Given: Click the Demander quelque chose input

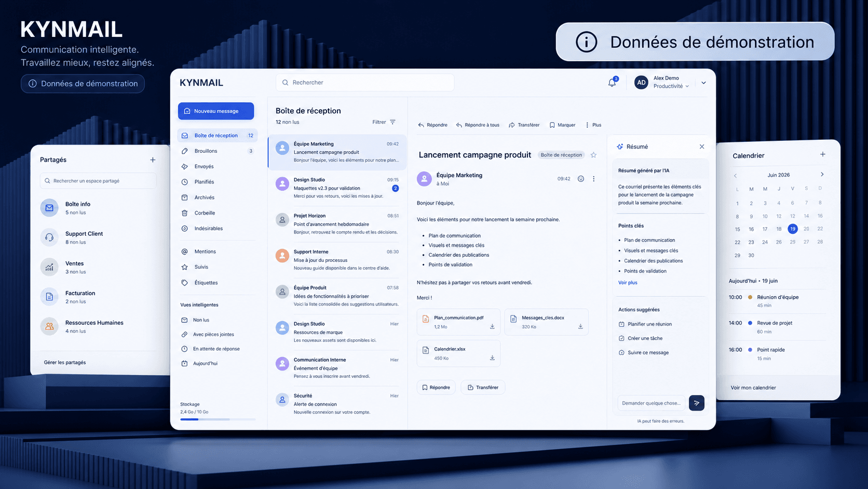Looking at the screenshot, I should (651, 403).
